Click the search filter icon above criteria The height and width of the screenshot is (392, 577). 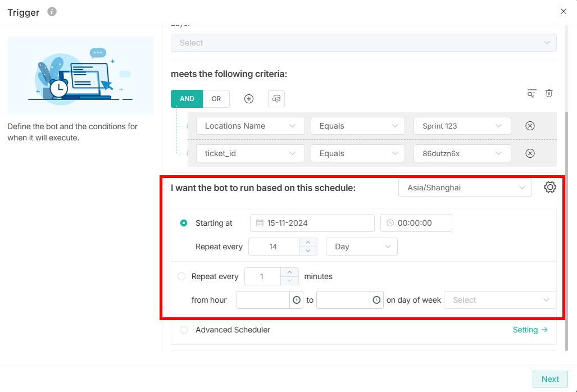pos(531,94)
